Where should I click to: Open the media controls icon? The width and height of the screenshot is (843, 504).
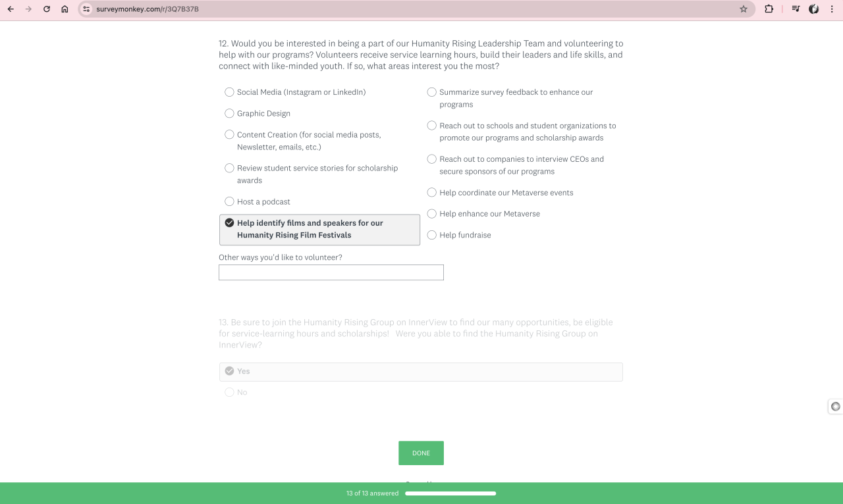pyautogui.click(x=796, y=9)
